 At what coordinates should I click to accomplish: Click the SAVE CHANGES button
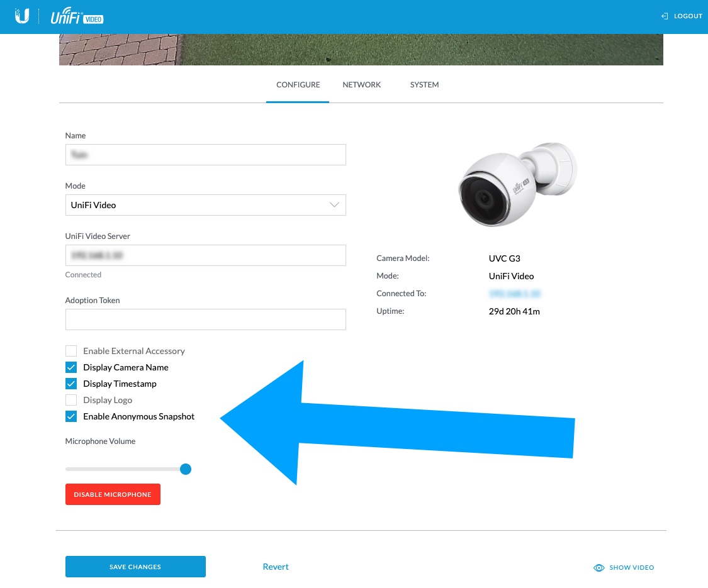tap(135, 567)
